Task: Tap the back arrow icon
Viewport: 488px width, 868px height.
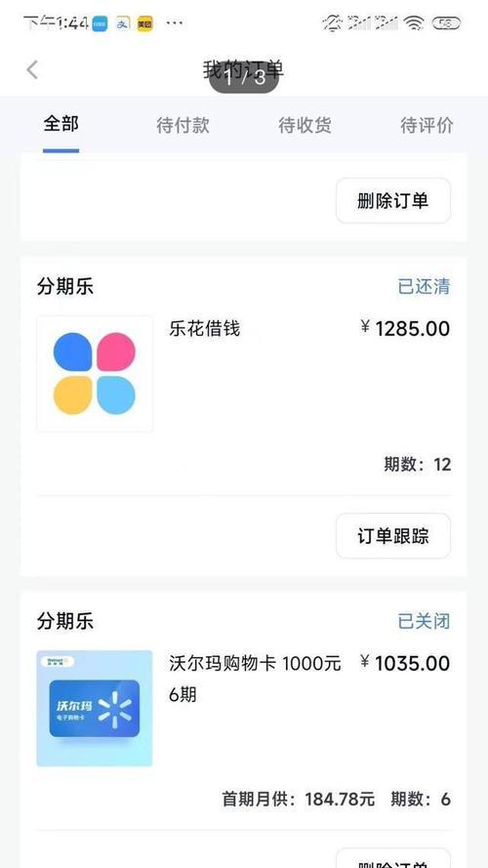Action: click(x=32, y=69)
